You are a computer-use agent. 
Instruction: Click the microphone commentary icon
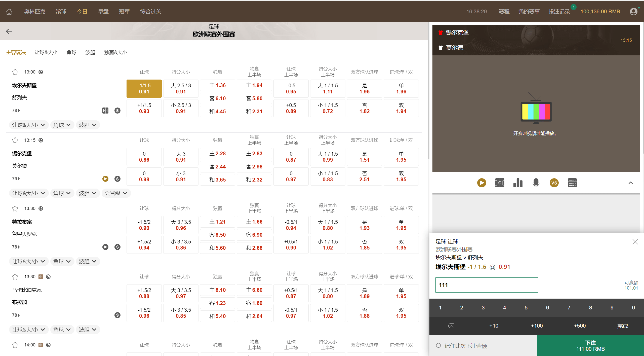point(536,183)
